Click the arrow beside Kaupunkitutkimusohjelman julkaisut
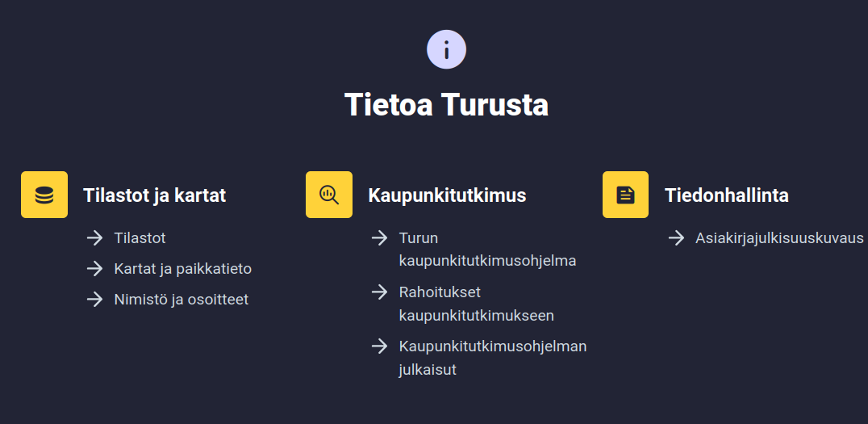 (x=380, y=346)
